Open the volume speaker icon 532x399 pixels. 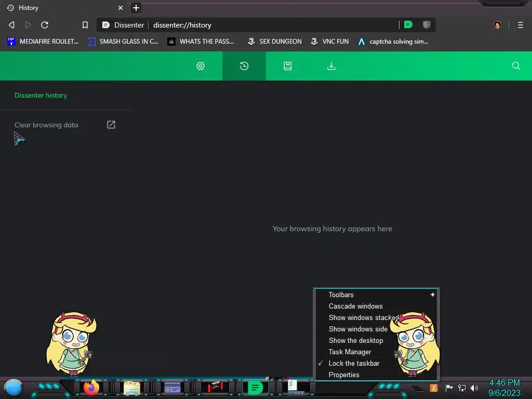point(474,388)
